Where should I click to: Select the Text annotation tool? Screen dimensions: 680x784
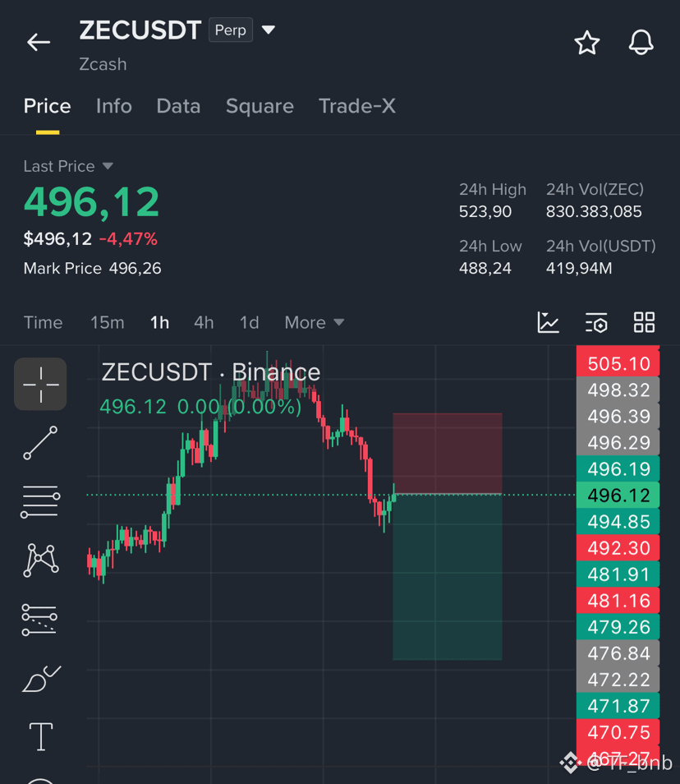pos(41,736)
